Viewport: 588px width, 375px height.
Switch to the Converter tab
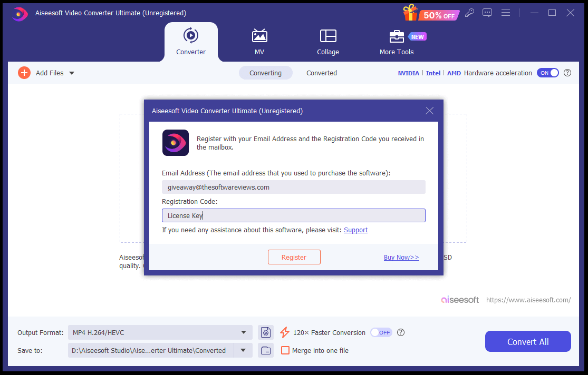(191, 42)
